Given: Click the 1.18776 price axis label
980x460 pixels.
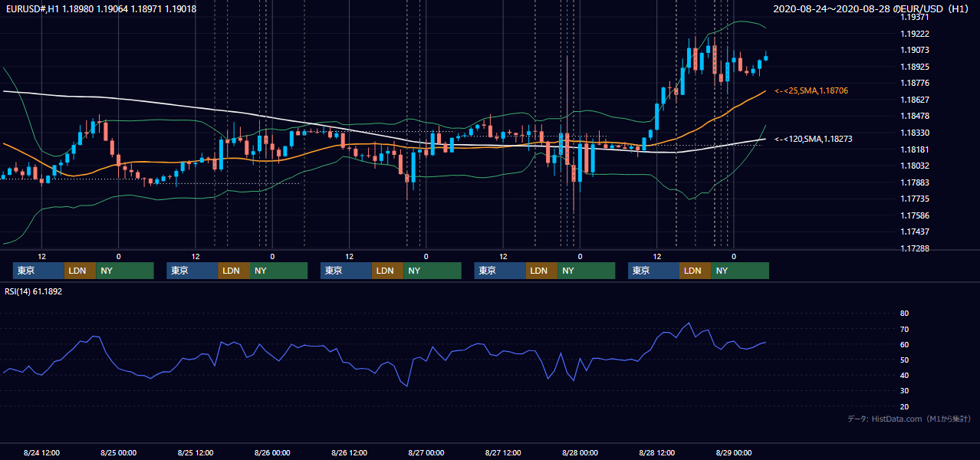Looking at the screenshot, I should pos(916,84).
